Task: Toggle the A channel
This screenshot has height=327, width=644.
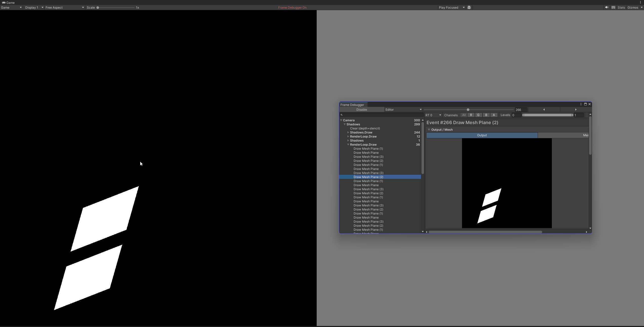Action: (x=494, y=115)
